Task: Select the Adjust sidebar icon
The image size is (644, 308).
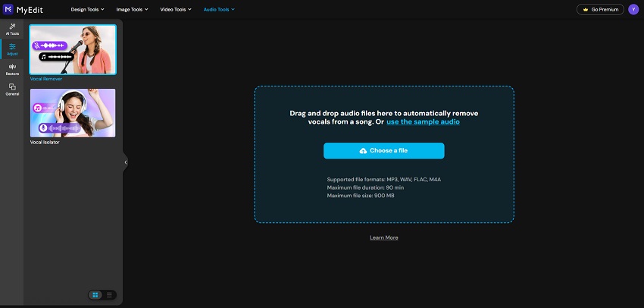Action: [12, 49]
